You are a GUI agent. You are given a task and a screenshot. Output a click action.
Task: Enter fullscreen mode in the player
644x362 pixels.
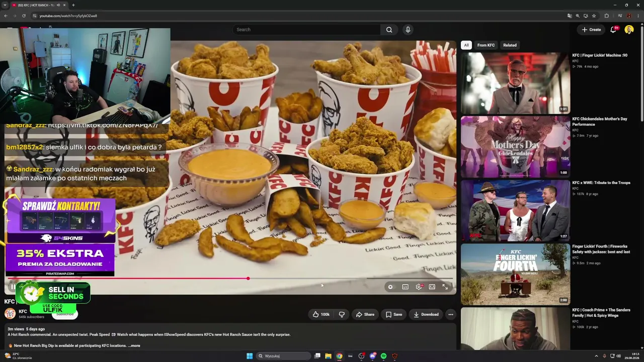point(445,287)
